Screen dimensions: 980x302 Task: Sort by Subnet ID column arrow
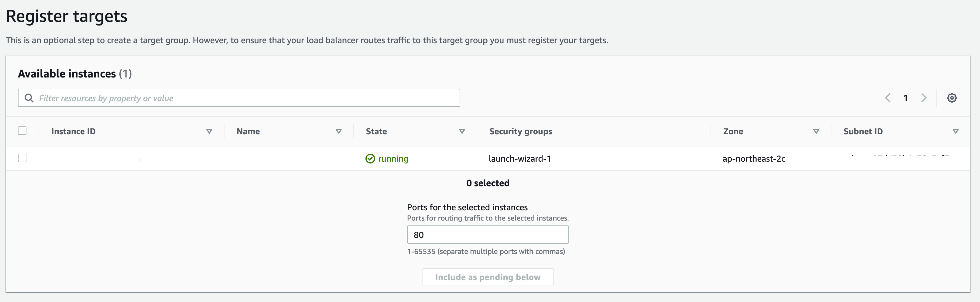coord(955,131)
